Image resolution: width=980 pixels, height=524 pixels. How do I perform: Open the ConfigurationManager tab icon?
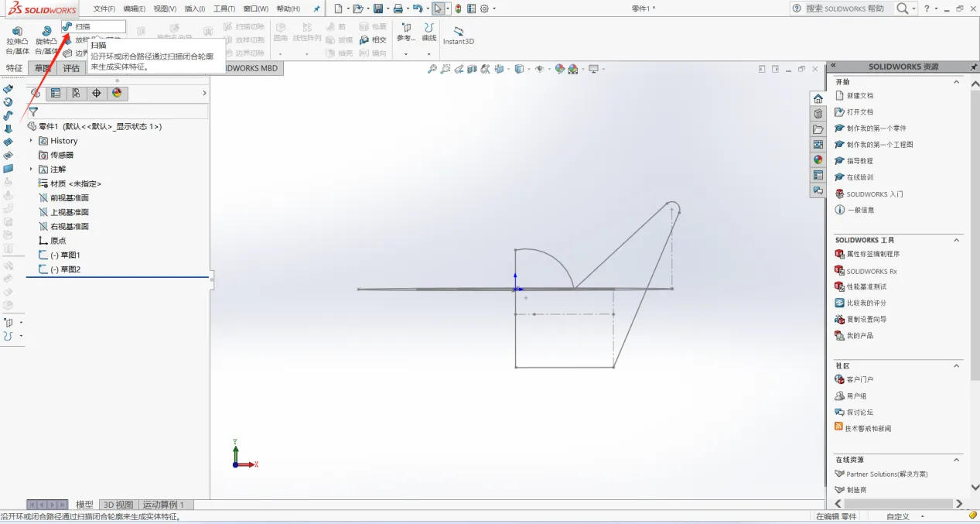tap(76, 93)
